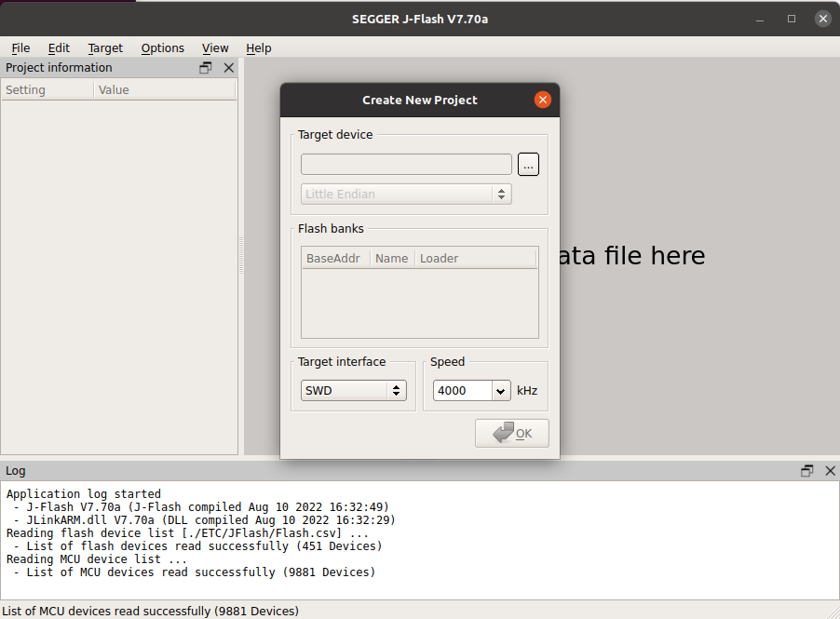Open the Options menu
The height and width of the screenshot is (619, 840).
(162, 48)
